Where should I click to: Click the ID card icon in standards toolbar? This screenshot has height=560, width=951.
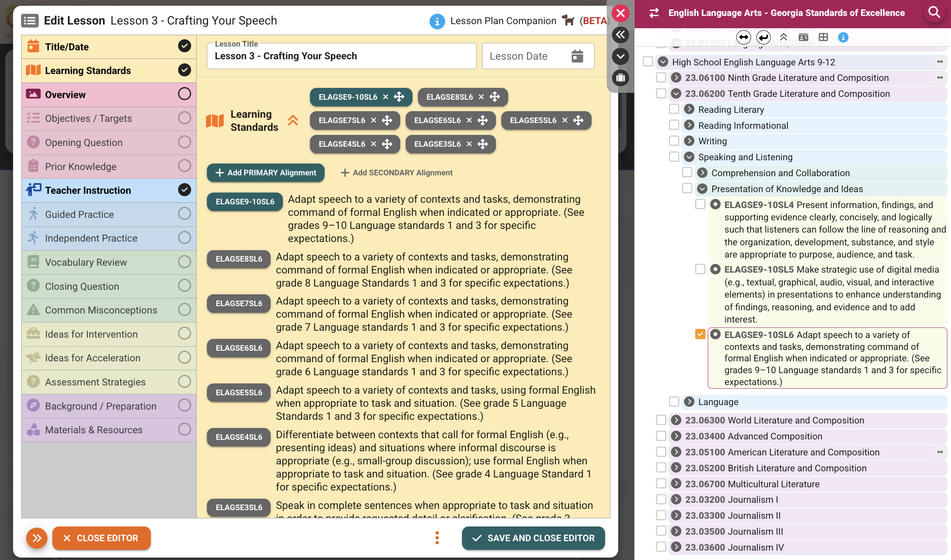(x=803, y=37)
